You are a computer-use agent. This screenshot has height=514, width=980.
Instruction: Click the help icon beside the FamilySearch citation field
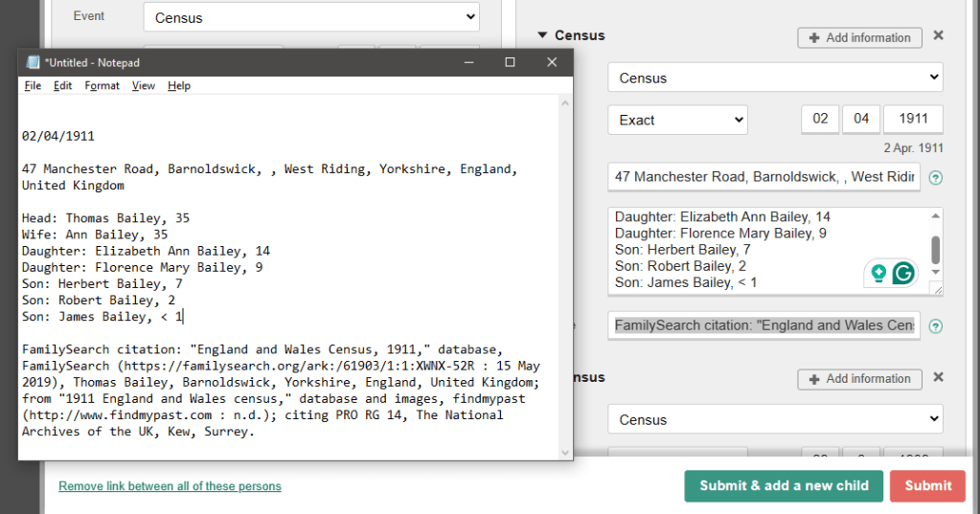click(x=935, y=326)
